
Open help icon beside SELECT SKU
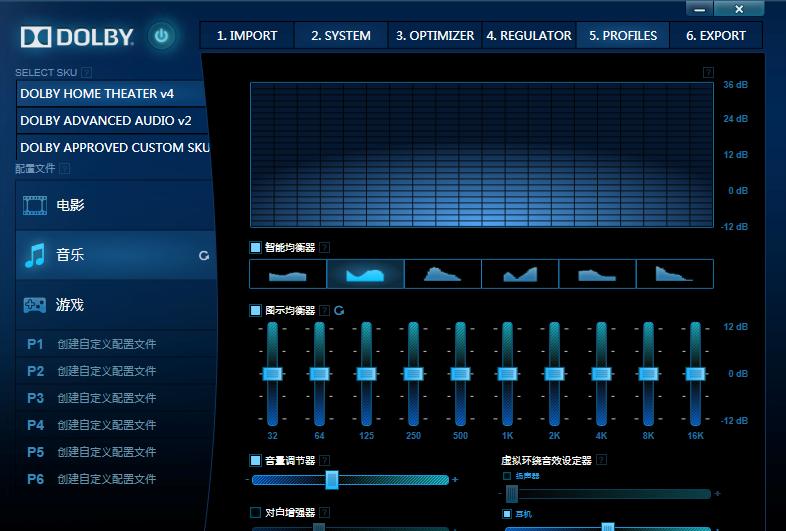click(x=86, y=72)
